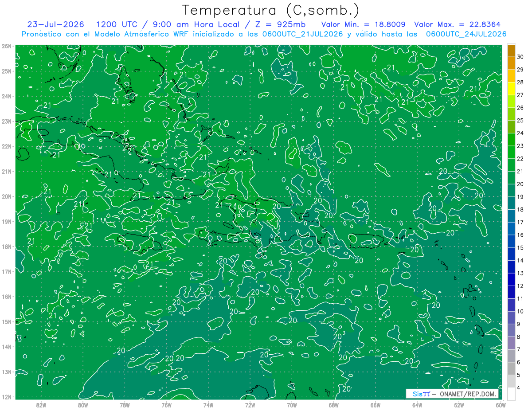The image size is (532, 411).
Task: Click the colorbar label '17'
Action: (520, 222)
